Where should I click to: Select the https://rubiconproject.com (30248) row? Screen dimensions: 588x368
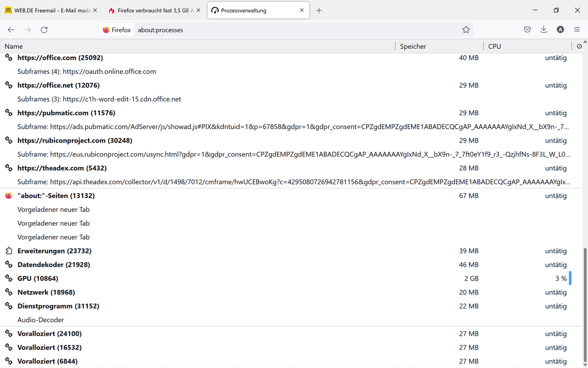(x=291, y=140)
